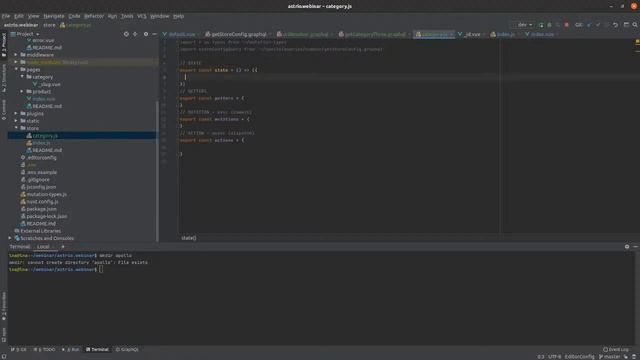Image resolution: width=640 pixels, height=360 pixels.
Task: Click the Rollback undo arrow icon
Action: (616, 25)
